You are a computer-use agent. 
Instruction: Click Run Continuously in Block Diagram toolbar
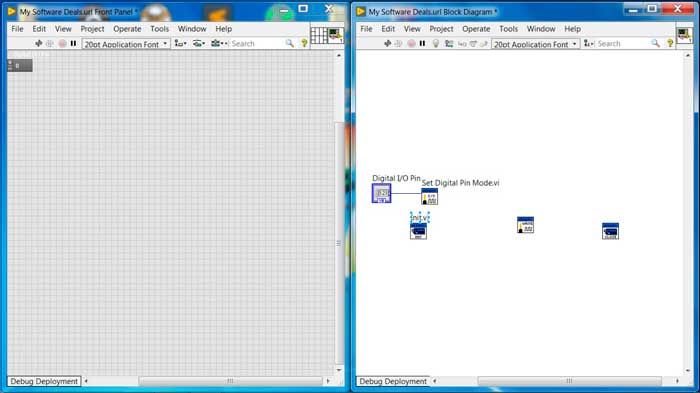[398, 43]
